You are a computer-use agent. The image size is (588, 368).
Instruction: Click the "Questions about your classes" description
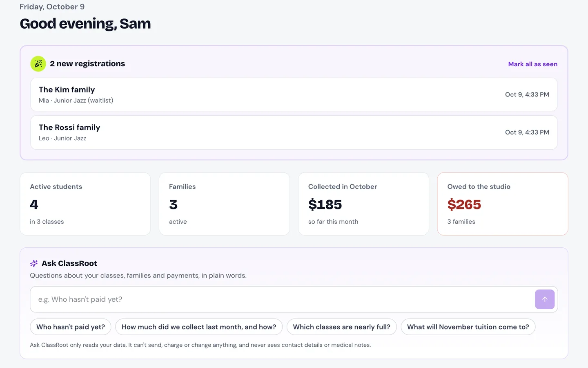tap(138, 276)
